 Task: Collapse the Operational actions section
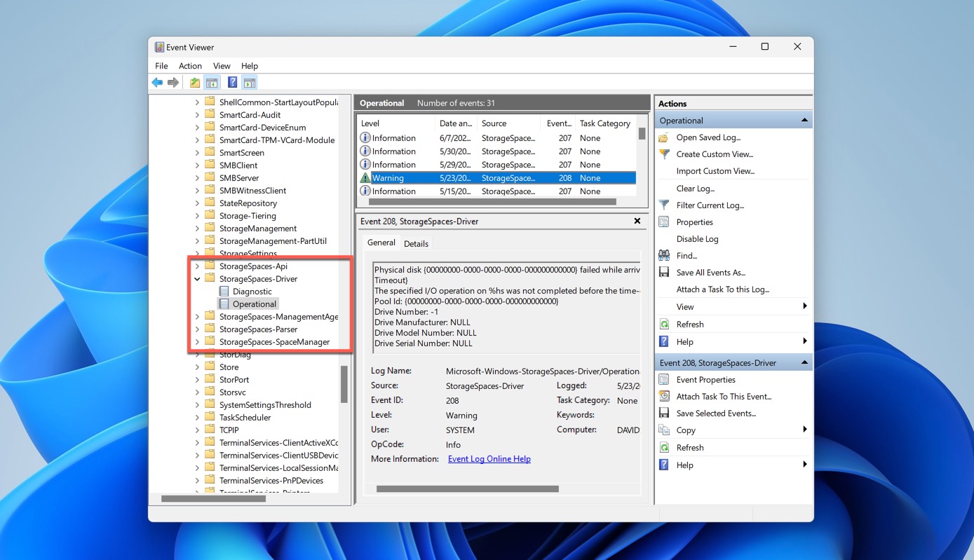click(804, 121)
